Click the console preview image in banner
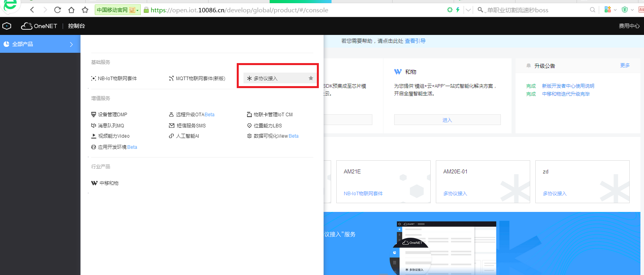Viewport: 644px width, 275px height. click(443, 248)
